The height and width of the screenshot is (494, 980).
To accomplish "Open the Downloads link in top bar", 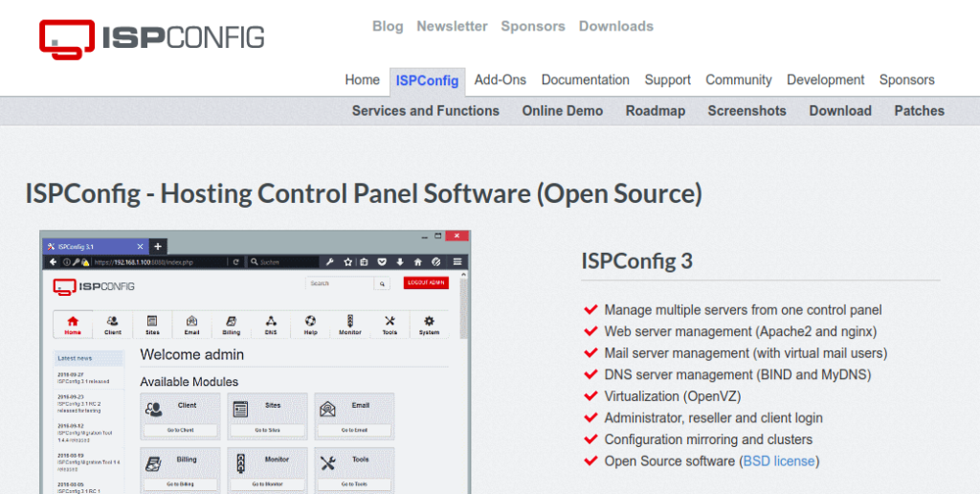I will tap(615, 26).
